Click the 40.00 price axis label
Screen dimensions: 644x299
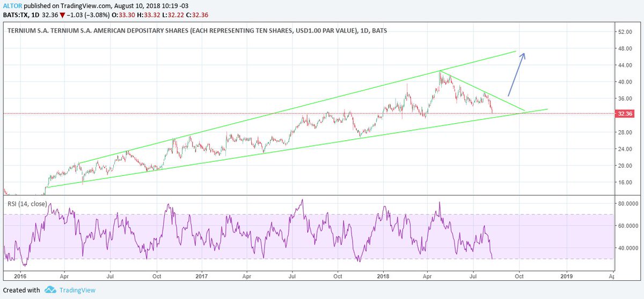click(x=626, y=82)
